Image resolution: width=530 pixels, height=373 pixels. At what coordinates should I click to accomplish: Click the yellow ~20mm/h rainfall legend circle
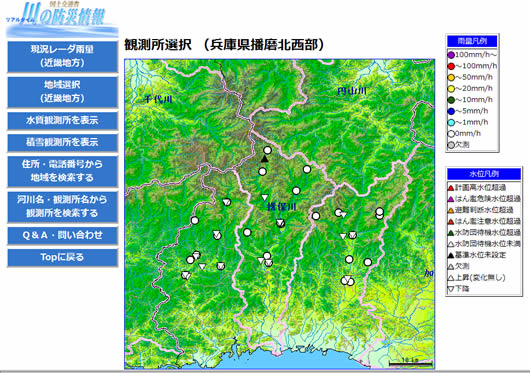451,89
